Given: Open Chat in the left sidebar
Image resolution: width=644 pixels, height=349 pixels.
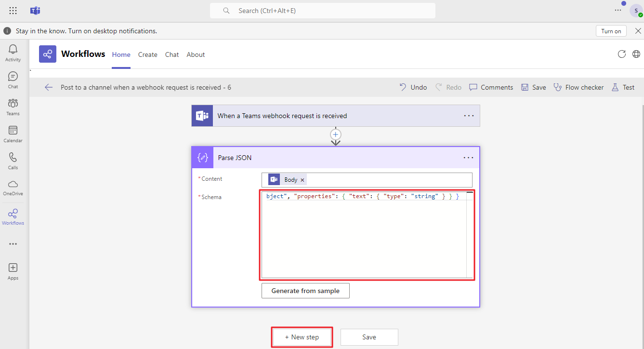Looking at the screenshot, I should 13,80.
